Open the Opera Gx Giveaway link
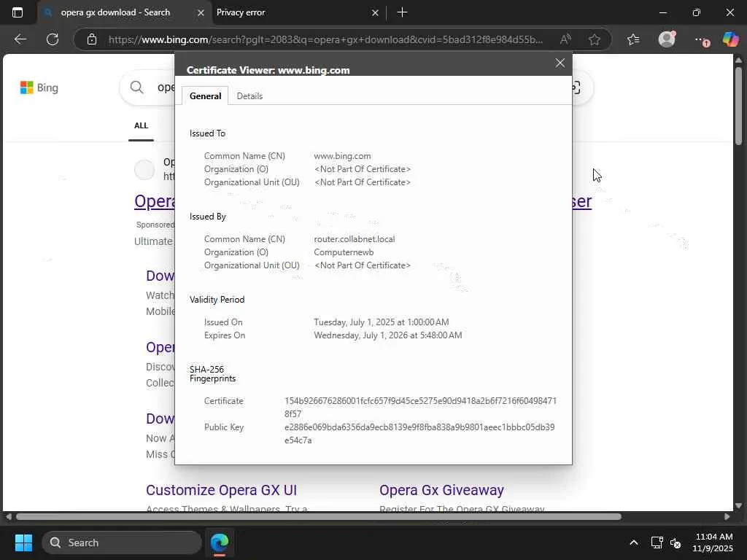The image size is (747, 560). [x=441, y=490]
